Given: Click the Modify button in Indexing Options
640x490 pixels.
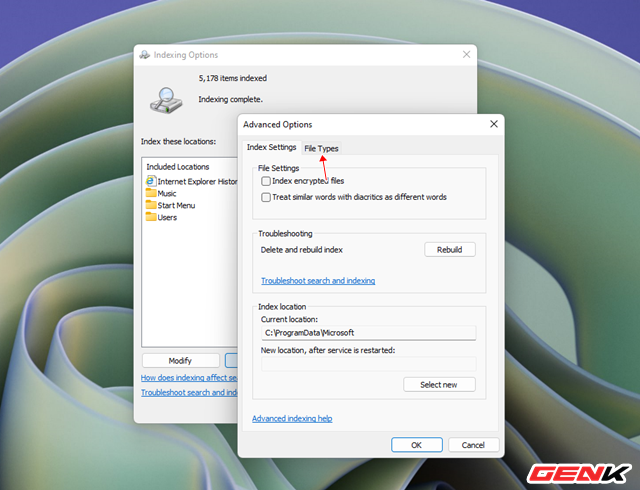Looking at the screenshot, I should (180, 361).
